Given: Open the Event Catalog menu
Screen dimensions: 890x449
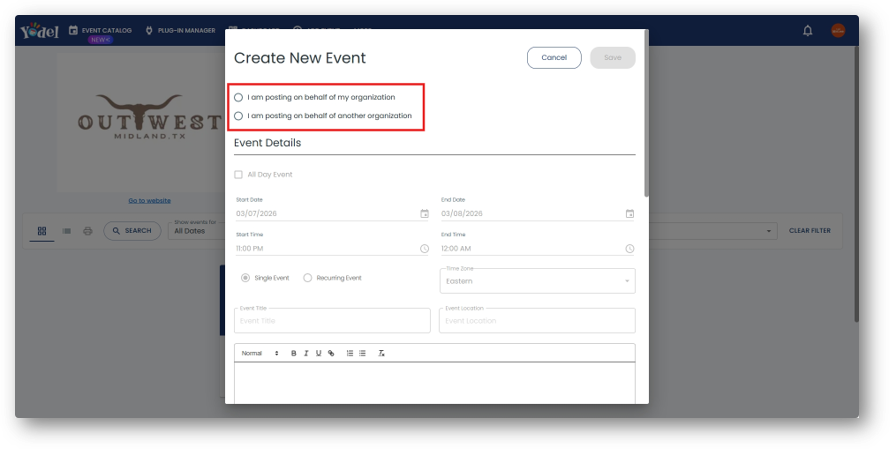Looking at the screenshot, I should 100,31.
